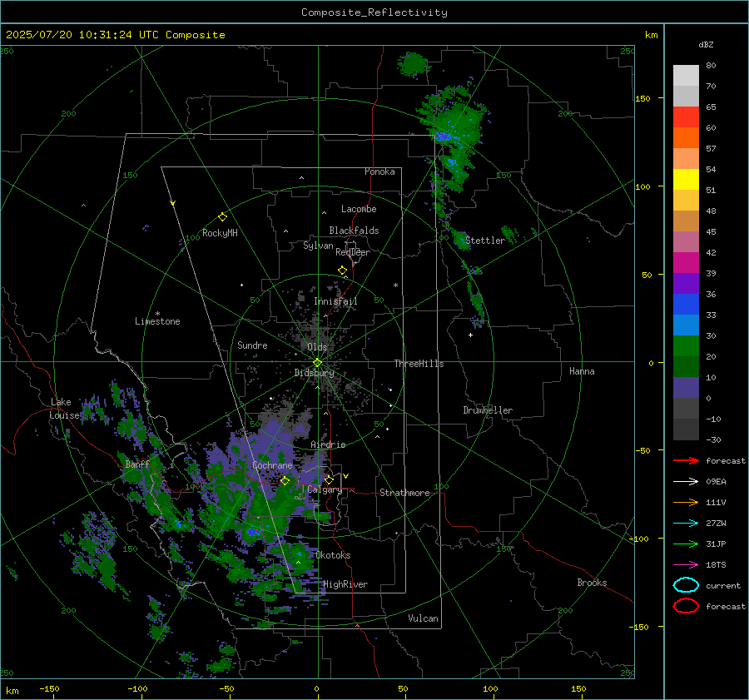This screenshot has width=749, height=700.
Task: Click the tan swatch between 48 and 45 dBZ
Action: pos(686,221)
